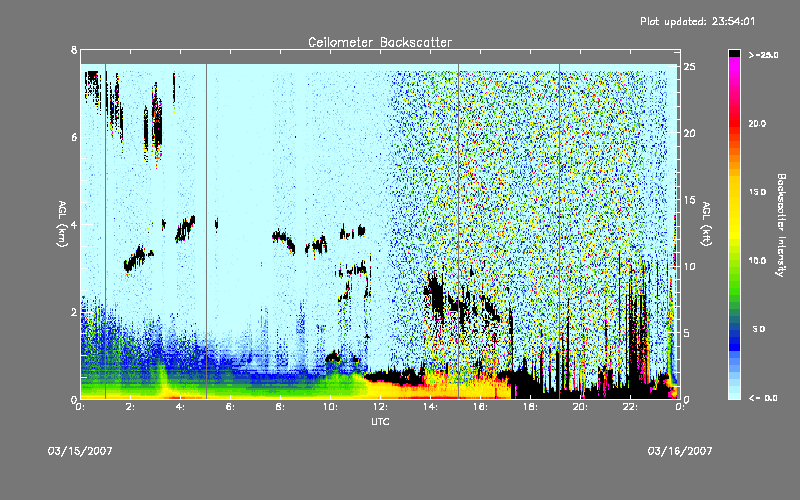Image resolution: width=800 pixels, height=500 pixels.
Task: Click the 4 km tick on left axis
Action: point(74,224)
